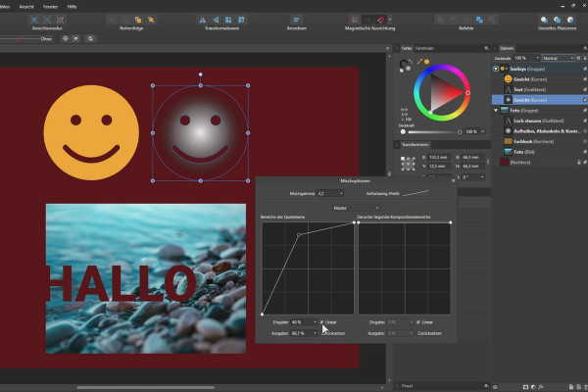Click first Magnetische Ausrichtung icon
This screenshot has height=392, width=588.
(x=355, y=20)
